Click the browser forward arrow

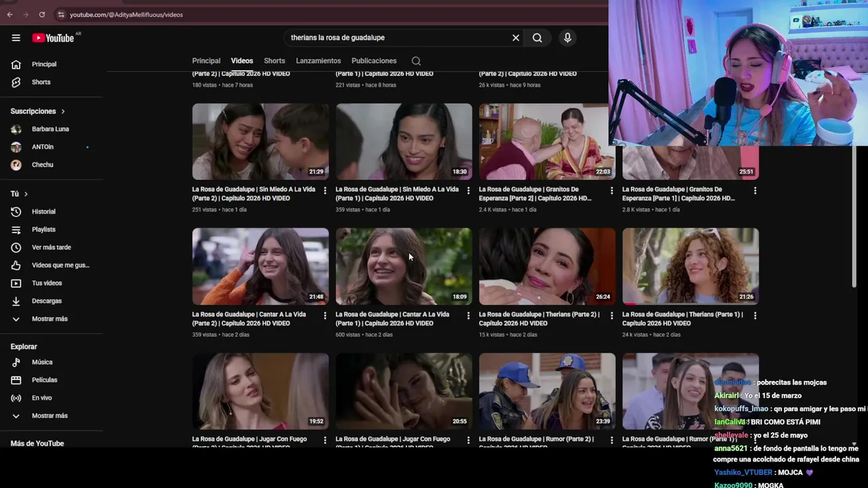(x=26, y=14)
